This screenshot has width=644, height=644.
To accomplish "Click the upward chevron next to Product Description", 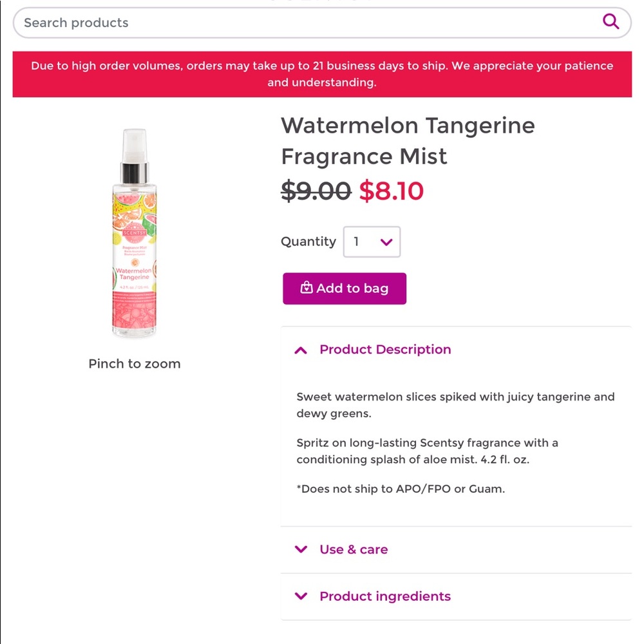I will tap(300, 350).
